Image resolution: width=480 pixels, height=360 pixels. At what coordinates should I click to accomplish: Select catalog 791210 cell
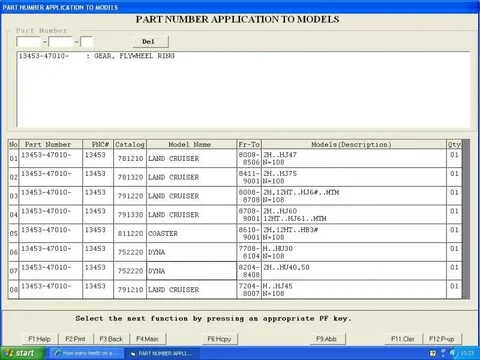(x=130, y=290)
